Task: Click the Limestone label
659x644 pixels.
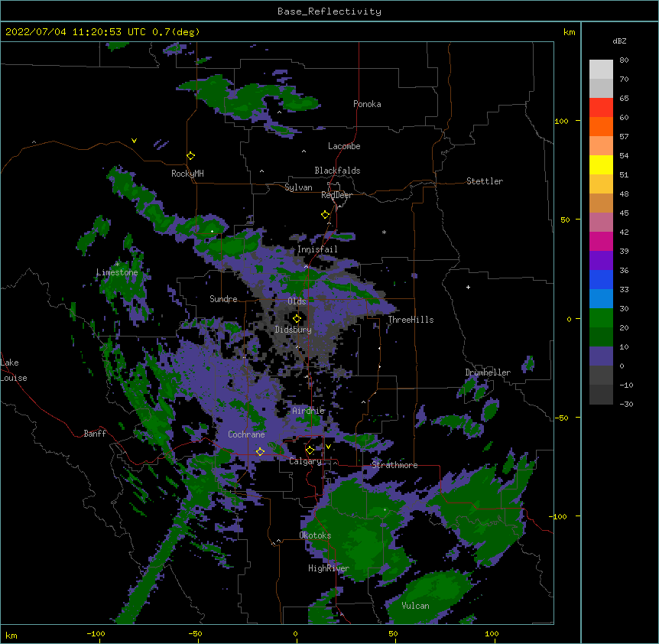Action: [117, 272]
